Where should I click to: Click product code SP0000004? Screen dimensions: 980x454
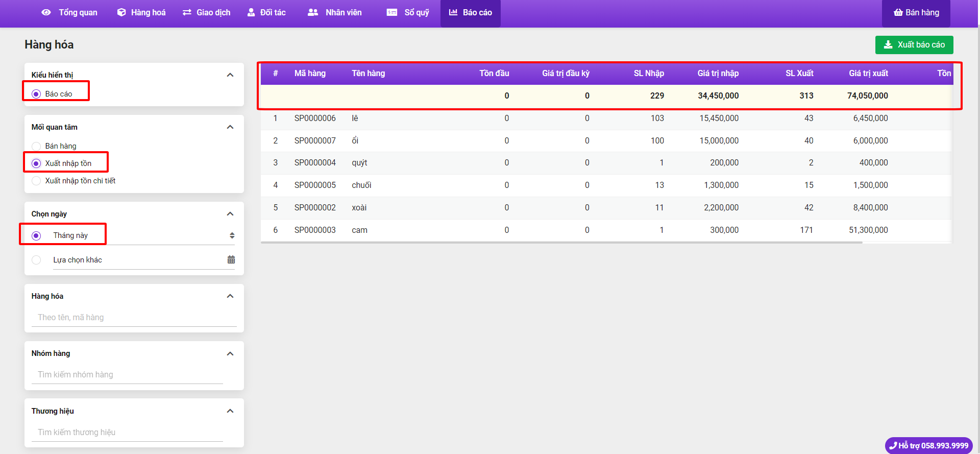pyautogui.click(x=315, y=163)
